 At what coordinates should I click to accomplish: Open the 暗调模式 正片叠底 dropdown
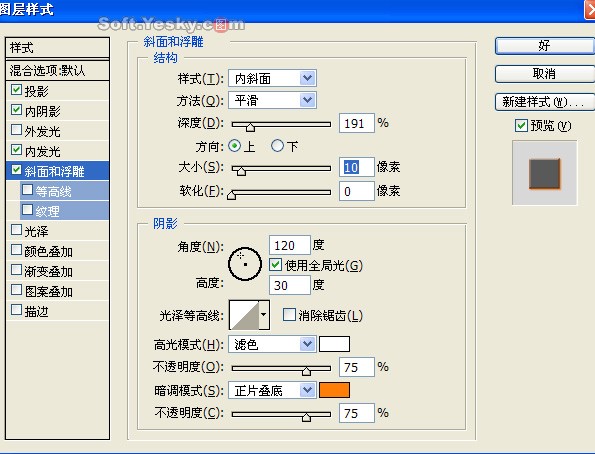pyautogui.click(x=272, y=390)
